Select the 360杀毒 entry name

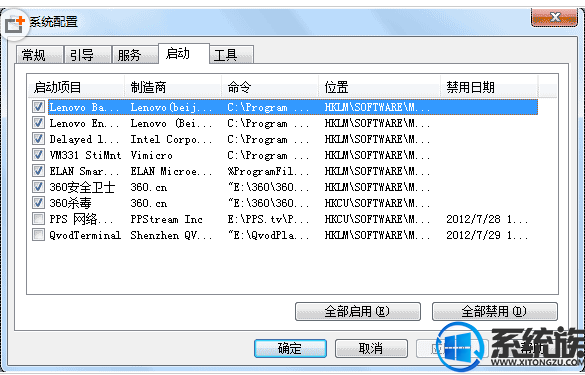tap(70, 203)
